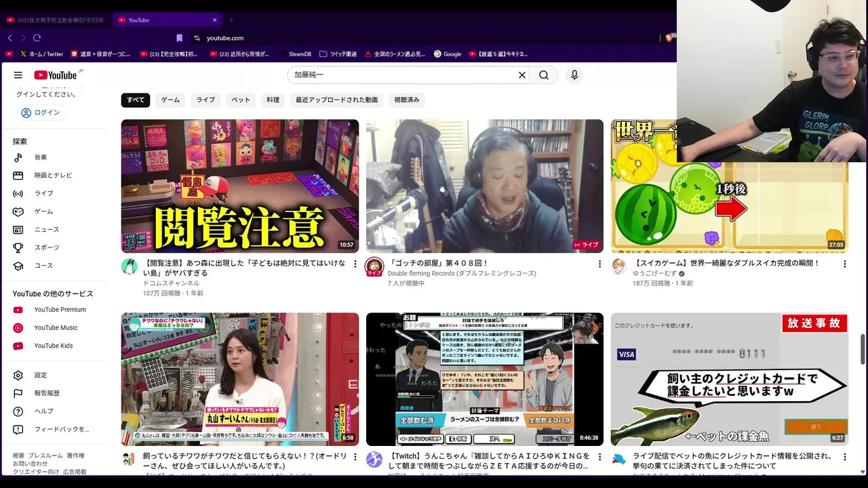Open more options for ゴッチの部屋 video
Image resolution: width=868 pixels, height=488 pixels.
599,264
